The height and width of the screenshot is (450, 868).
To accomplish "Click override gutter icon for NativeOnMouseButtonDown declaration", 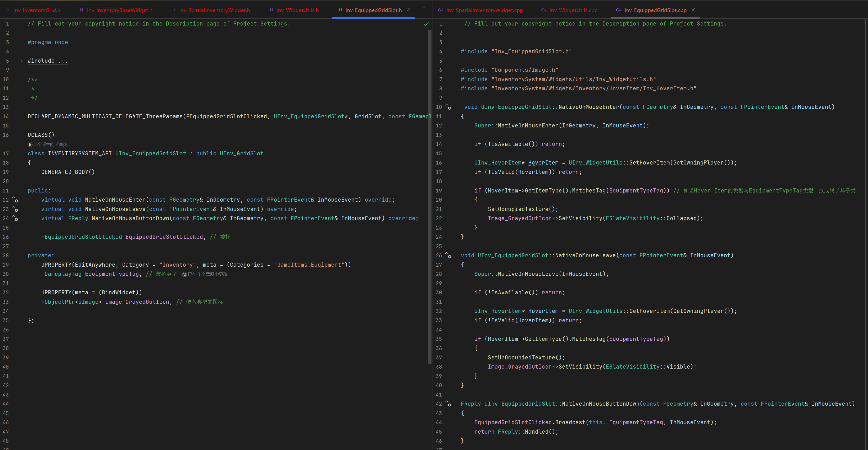I will [x=15, y=218].
